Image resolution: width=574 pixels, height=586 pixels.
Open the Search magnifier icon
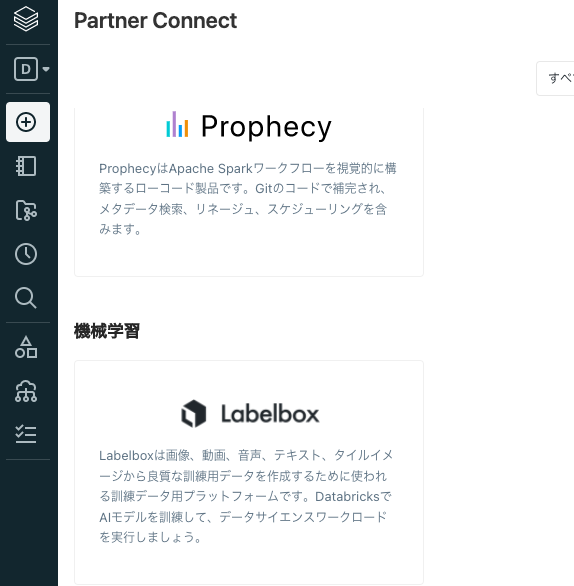click(26, 298)
